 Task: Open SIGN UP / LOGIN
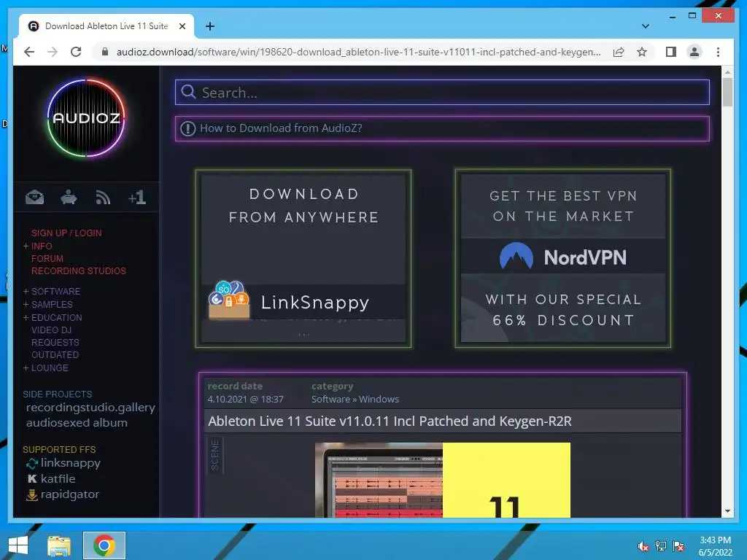pyautogui.click(x=66, y=233)
